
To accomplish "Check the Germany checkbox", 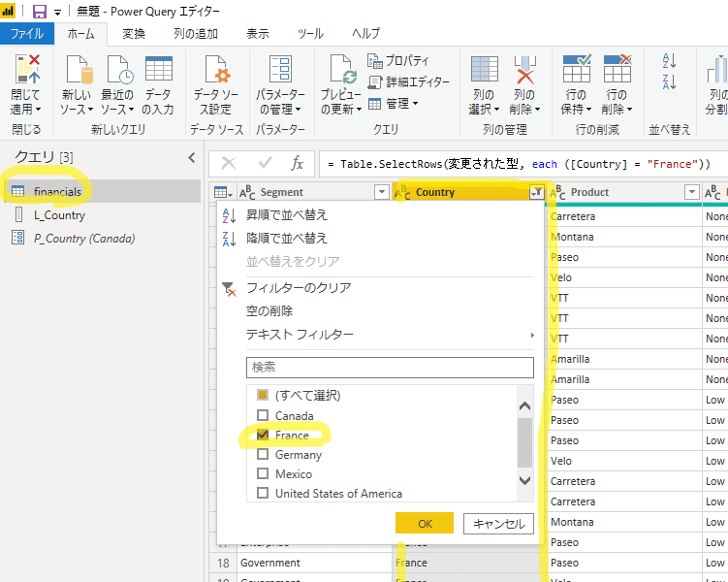I will click(263, 454).
